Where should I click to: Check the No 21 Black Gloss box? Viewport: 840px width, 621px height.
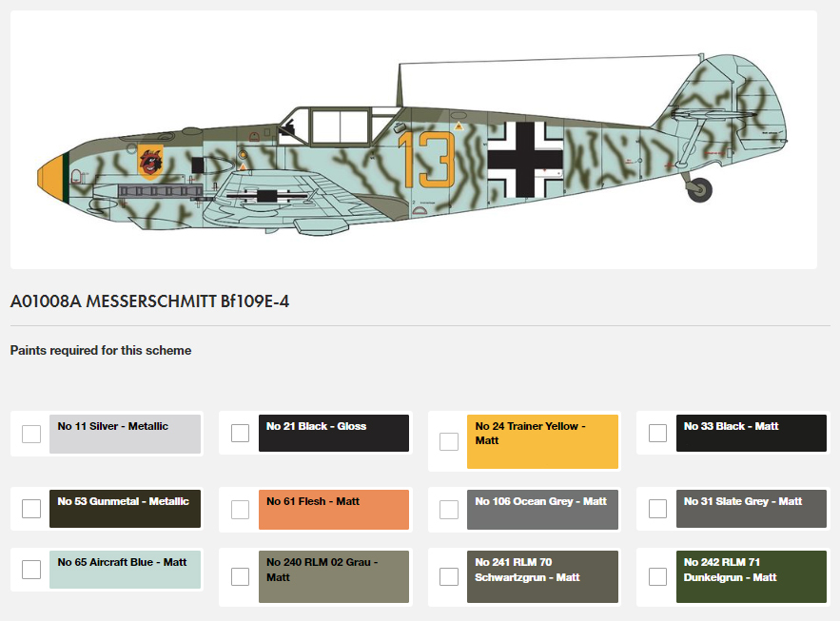240,433
